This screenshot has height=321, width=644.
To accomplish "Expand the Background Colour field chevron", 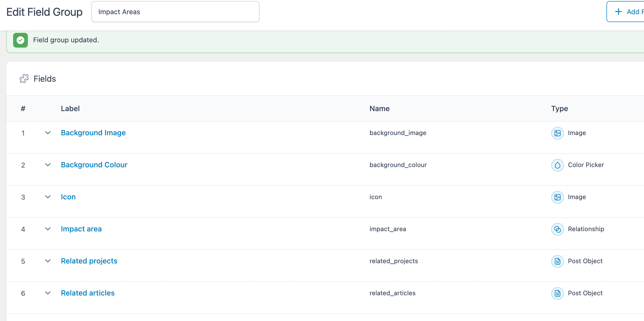I will tap(48, 165).
